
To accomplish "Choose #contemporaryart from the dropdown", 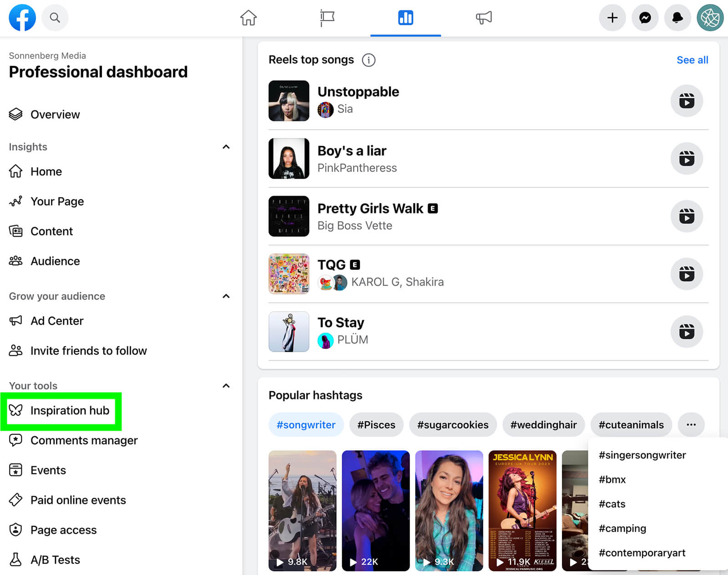I will click(x=642, y=553).
